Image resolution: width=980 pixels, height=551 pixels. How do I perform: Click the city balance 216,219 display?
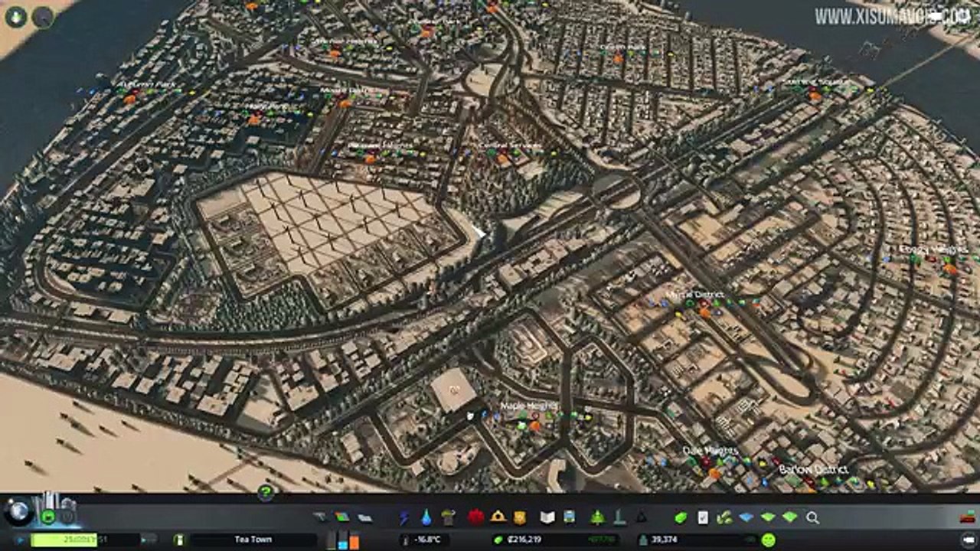click(x=525, y=540)
